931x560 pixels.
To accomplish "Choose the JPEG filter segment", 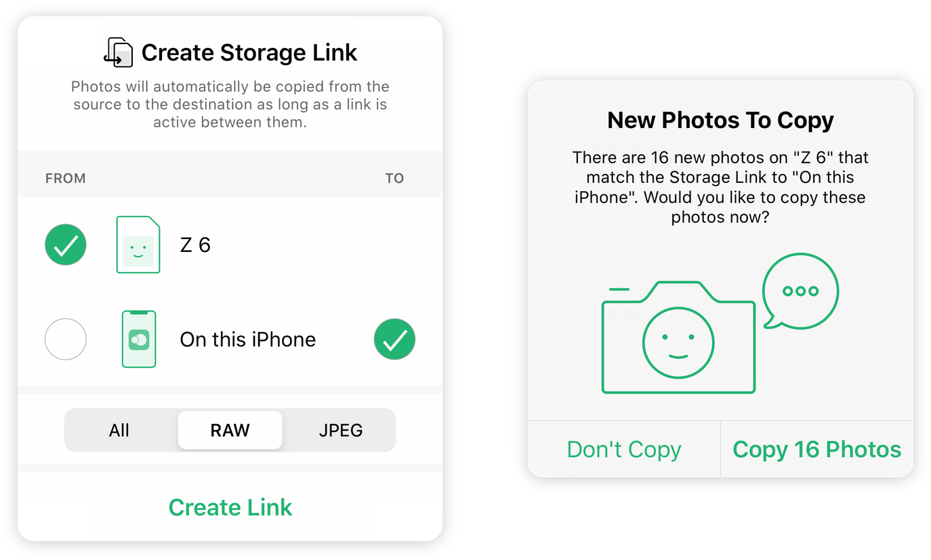I will point(341,430).
